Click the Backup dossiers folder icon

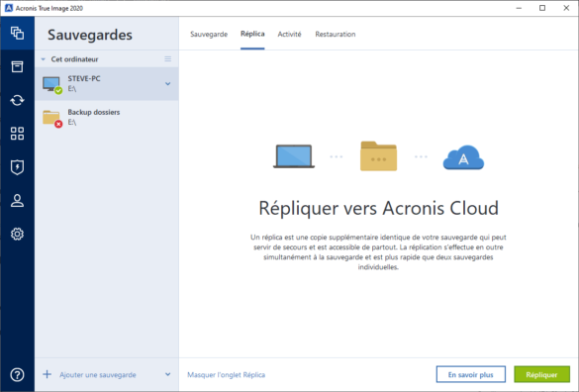click(52, 118)
